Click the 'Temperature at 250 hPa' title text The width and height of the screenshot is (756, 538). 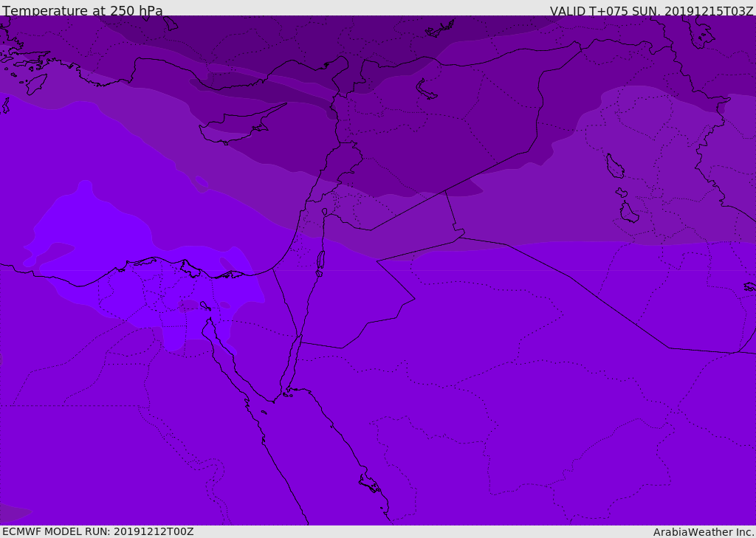(x=83, y=10)
